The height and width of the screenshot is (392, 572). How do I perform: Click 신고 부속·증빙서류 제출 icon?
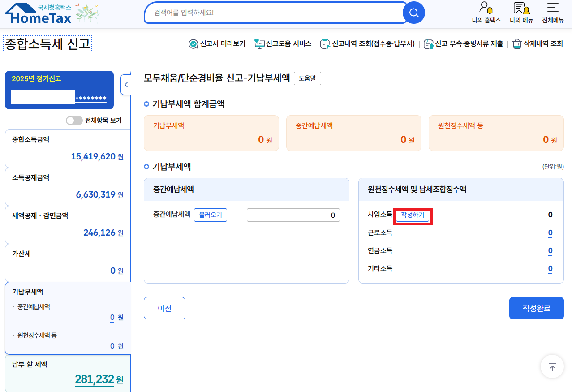[429, 44]
